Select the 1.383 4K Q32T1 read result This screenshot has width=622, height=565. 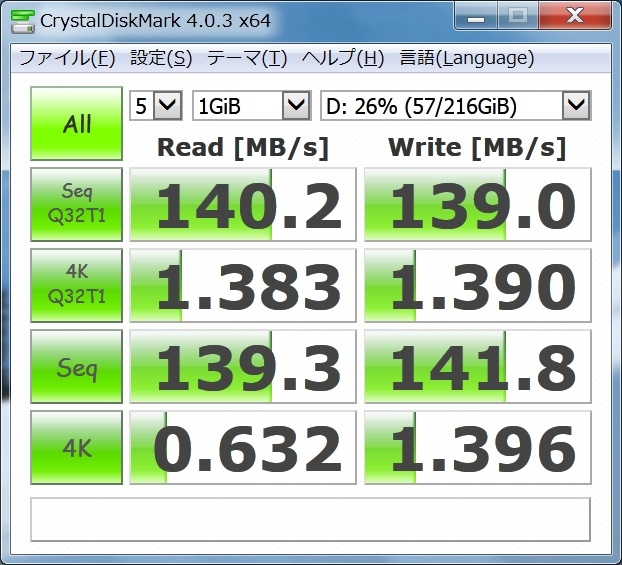coord(243,285)
